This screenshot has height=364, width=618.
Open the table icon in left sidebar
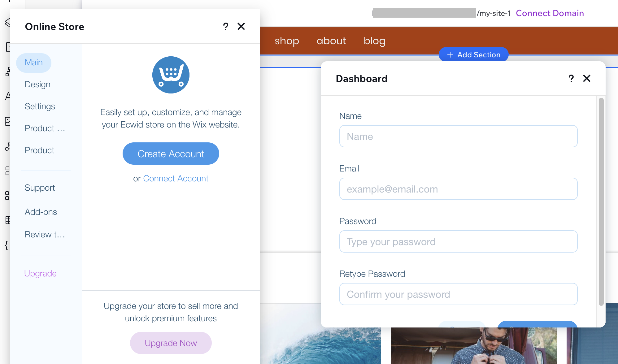pos(7,220)
